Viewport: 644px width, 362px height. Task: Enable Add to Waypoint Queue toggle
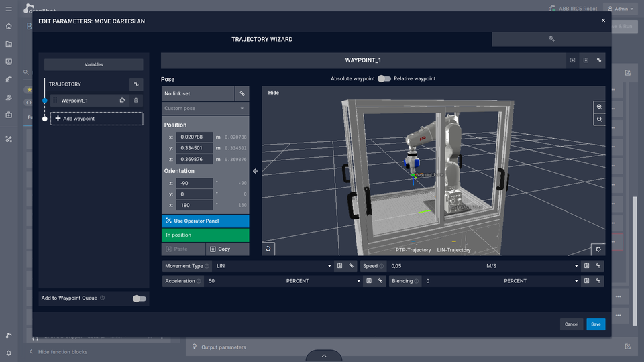(139, 298)
